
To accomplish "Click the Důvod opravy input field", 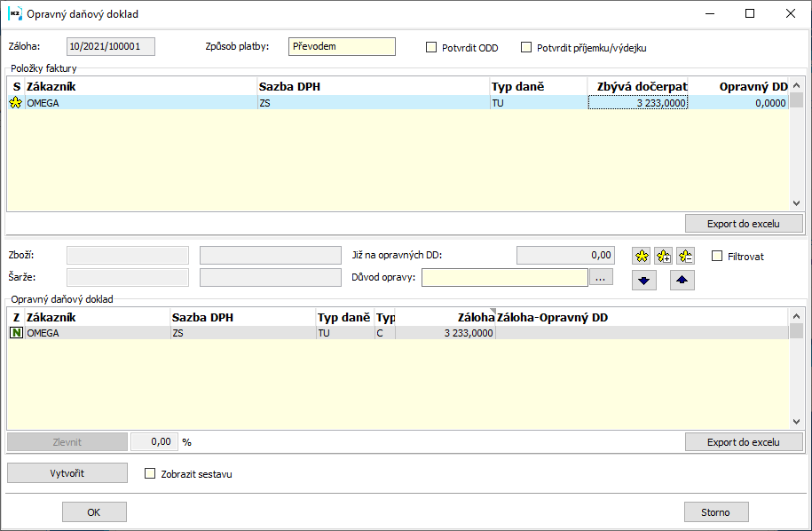I will click(x=505, y=278).
